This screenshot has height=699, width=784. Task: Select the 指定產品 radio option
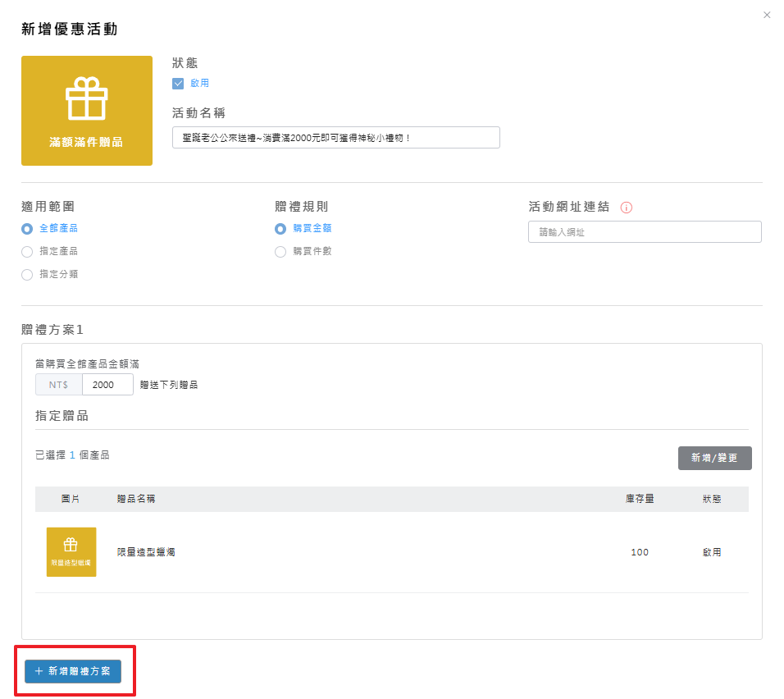click(27, 251)
